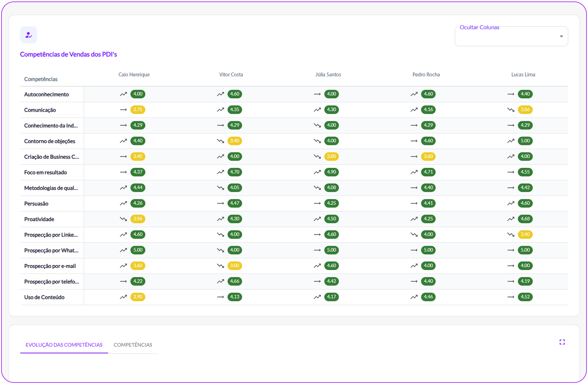The height and width of the screenshot is (384, 588).
Task: Select the Evolução das Competências tab
Action: click(x=64, y=345)
